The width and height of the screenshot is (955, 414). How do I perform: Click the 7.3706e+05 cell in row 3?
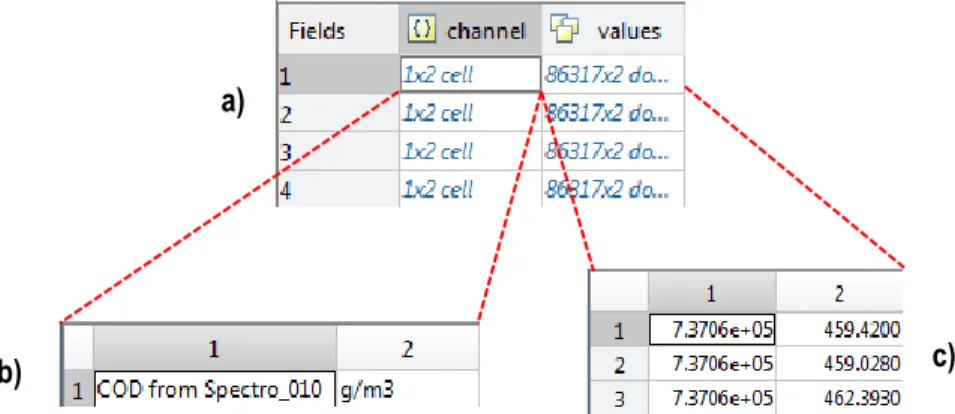pos(712,398)
